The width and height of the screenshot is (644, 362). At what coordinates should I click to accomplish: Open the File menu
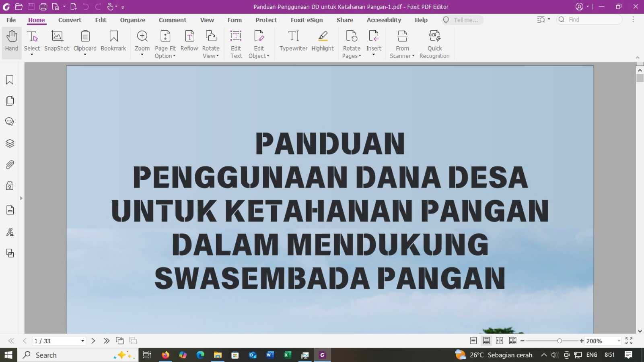11,20
